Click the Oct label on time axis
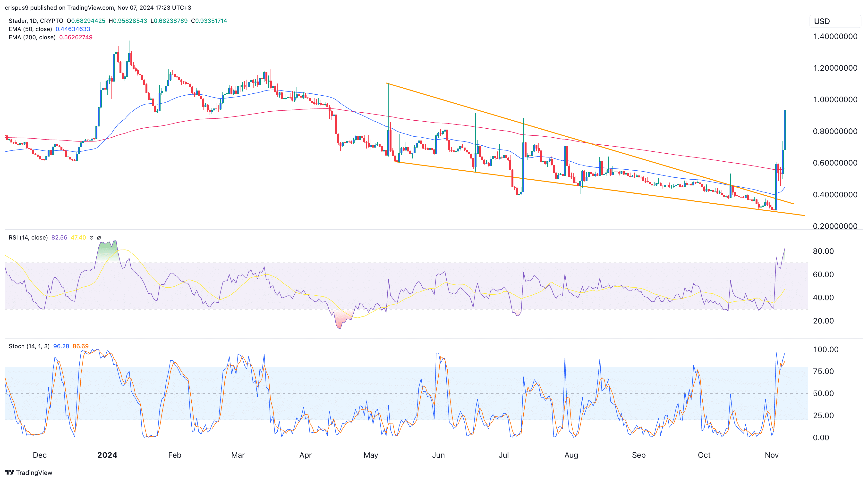 tap(704, 455)
